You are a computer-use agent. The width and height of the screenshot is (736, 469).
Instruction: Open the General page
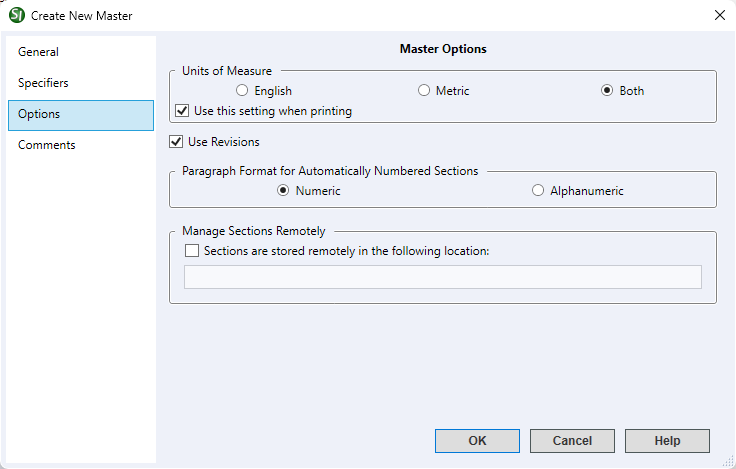tap(81, 52)
